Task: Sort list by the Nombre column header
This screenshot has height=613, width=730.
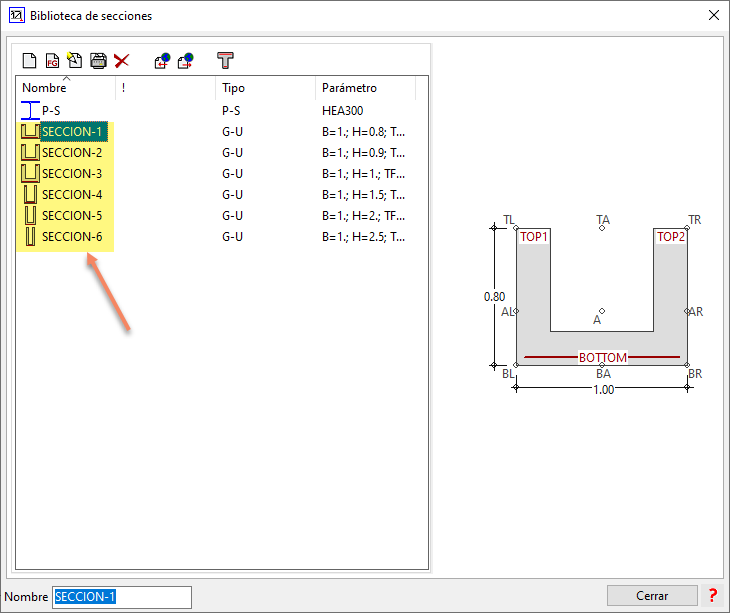Action: pyautogui.click(x=44, y=88)
